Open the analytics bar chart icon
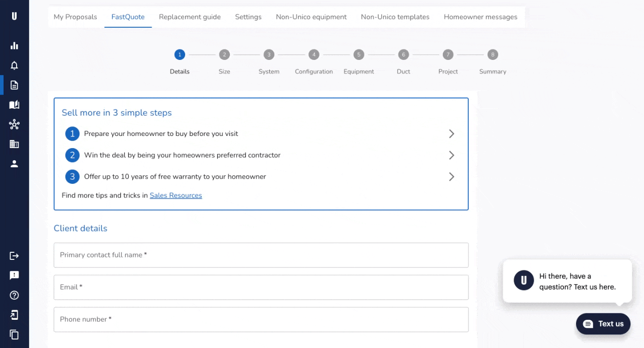This screenshot has width=644, height=348. (x=15, y=45)
